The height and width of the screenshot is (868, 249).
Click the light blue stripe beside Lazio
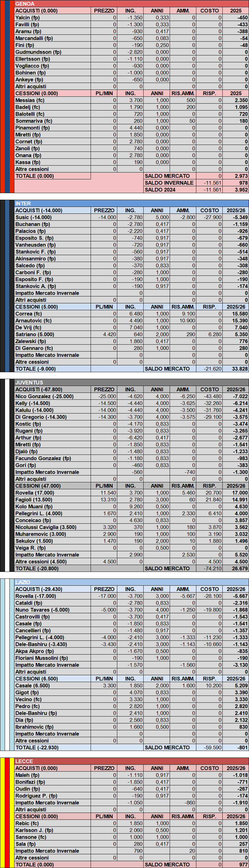pos(3,664)
